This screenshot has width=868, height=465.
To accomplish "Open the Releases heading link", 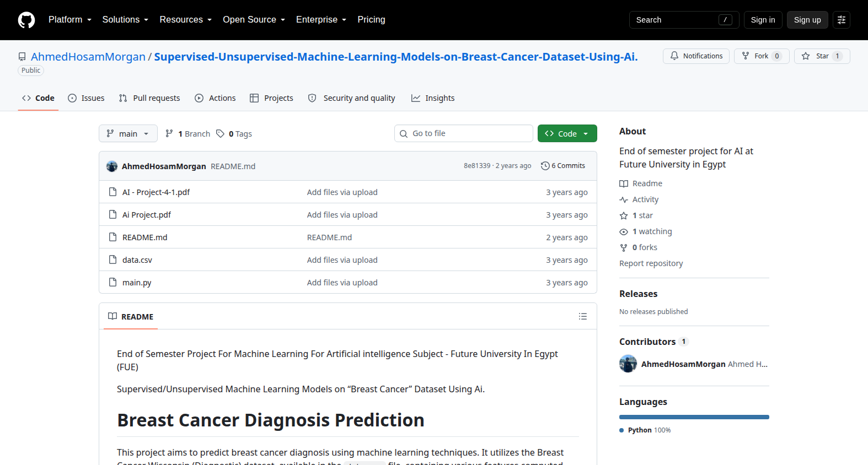I will pyautogui.click(x=638, y=294).
